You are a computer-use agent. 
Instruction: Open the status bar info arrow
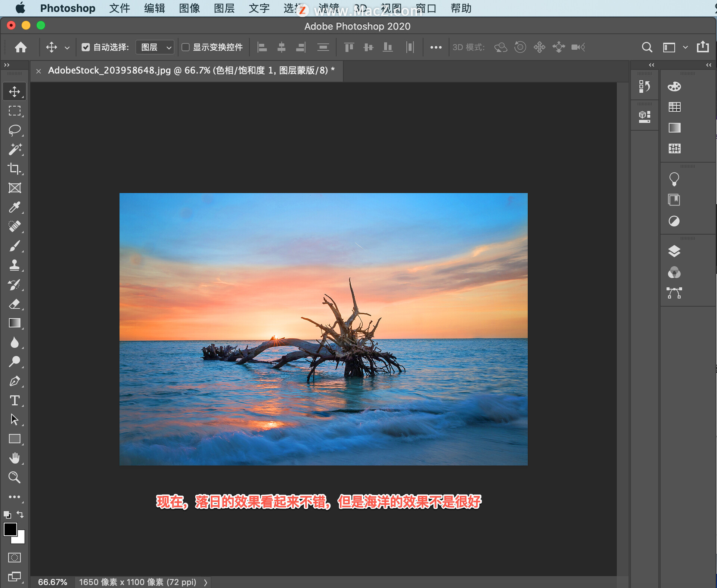pos(205,582)
